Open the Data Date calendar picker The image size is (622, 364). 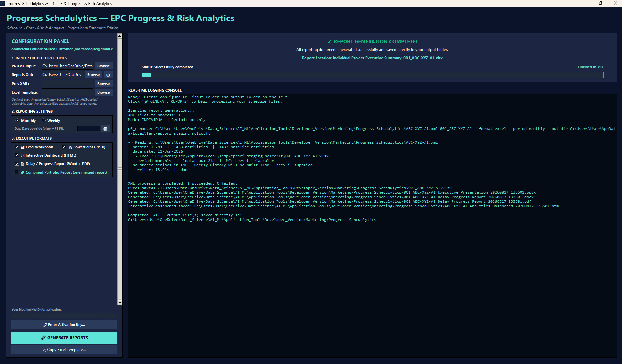click(105, 129)
